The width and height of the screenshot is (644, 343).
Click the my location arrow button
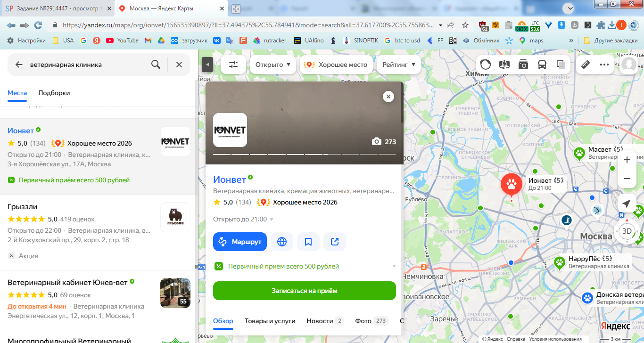627,203
